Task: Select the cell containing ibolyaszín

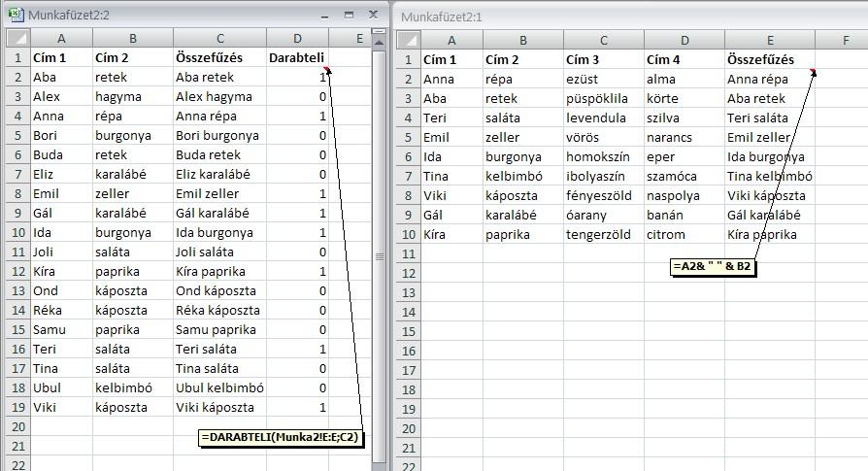Action: click(x=603, y=176)
